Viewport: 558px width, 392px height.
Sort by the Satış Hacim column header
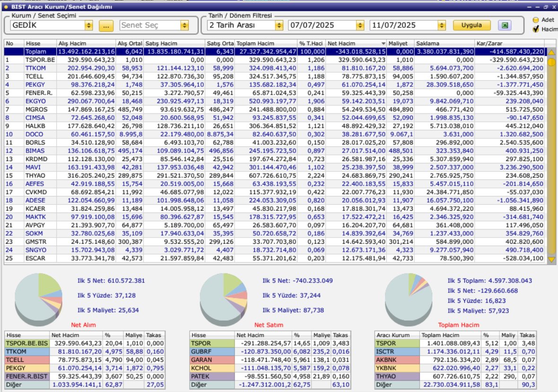[x=174, y=43]
